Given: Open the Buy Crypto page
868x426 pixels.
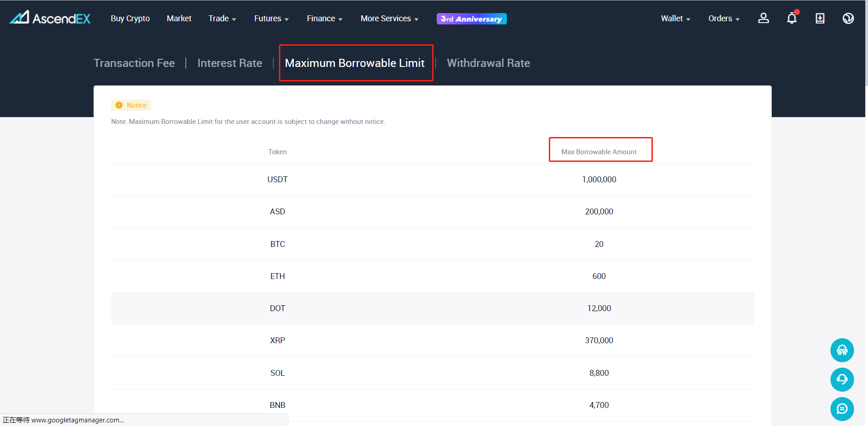Looking at the screenshot, I should point(130,19).
